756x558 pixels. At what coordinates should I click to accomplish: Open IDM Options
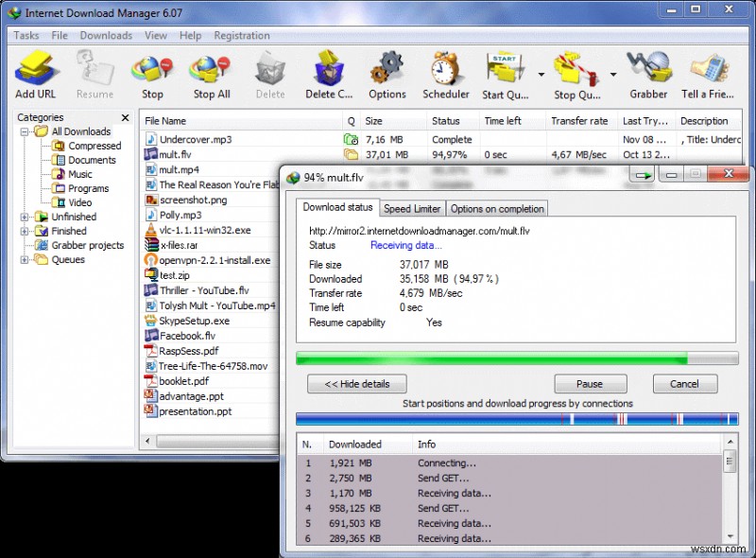tap(387, 71)
